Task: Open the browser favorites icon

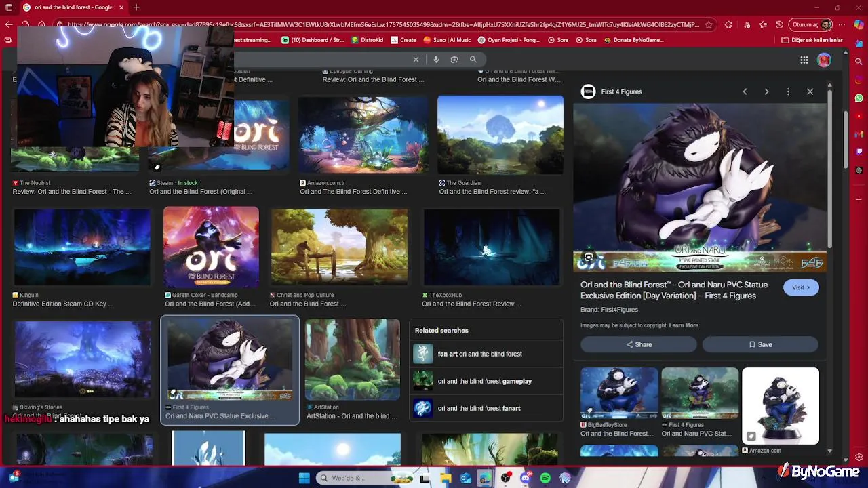Action: (764, 24)
